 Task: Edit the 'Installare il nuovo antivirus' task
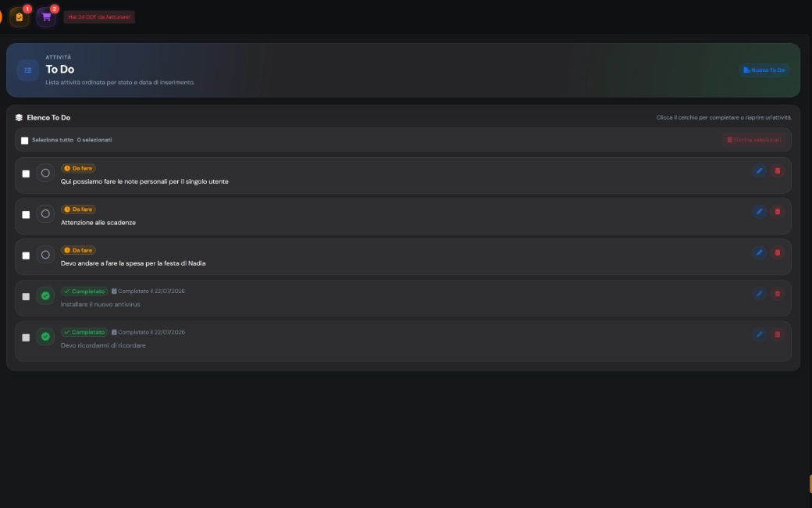pos(759,293)
